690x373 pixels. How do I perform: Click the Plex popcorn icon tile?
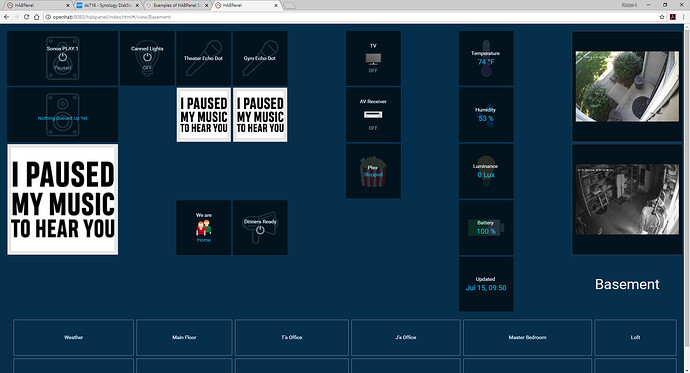(x=373, y=171)
